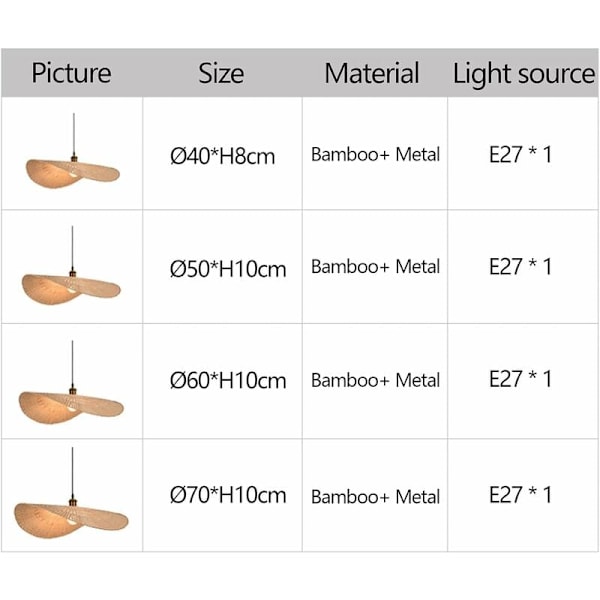Click E27 * 1 in the Ø50 row
Screen dimensions: 600x600
point(520,267)
